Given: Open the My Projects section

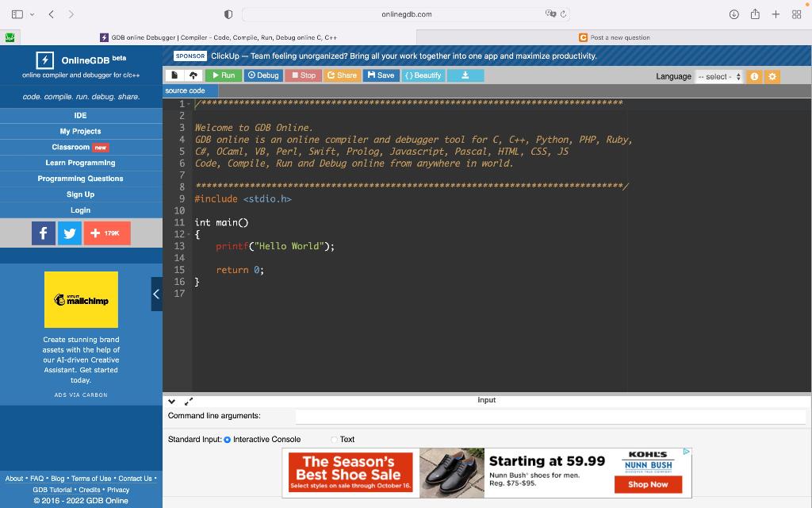Looking at the screenshot, I should click(80, 131).
